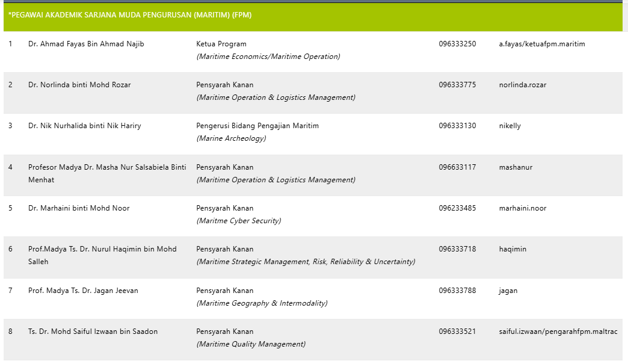Click the email norlinda.rozar
The image size is (628, 364).
[522, 85]
